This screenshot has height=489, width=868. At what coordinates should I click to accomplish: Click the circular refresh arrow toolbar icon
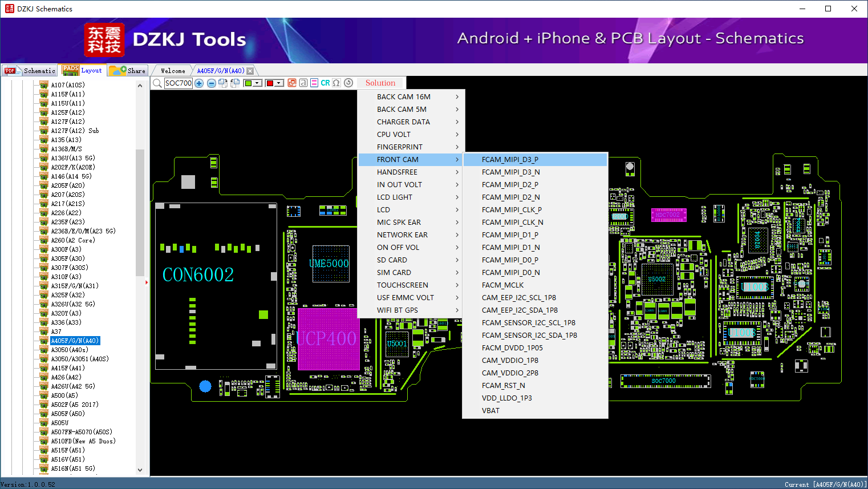348,83
